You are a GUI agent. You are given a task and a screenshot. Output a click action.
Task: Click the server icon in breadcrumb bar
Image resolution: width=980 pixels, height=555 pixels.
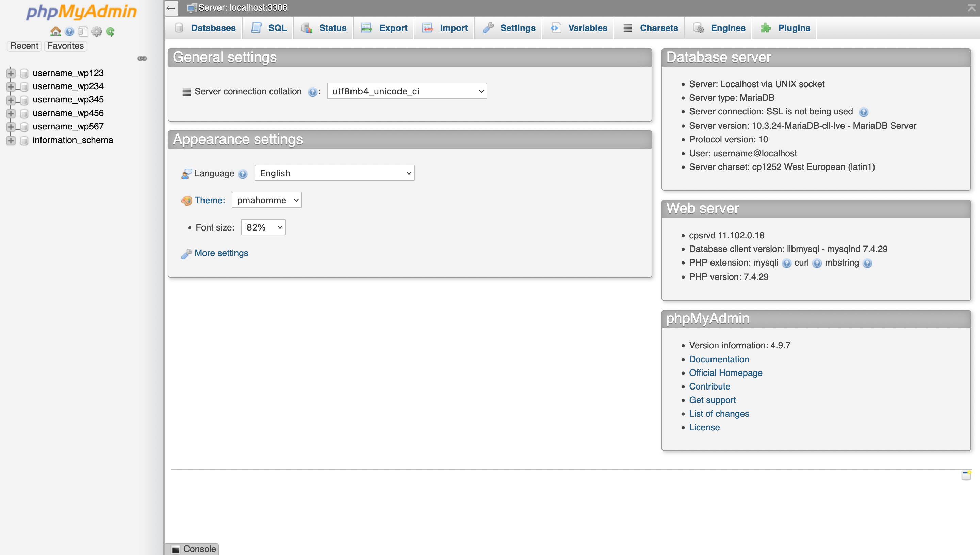[x=192, y=7]
